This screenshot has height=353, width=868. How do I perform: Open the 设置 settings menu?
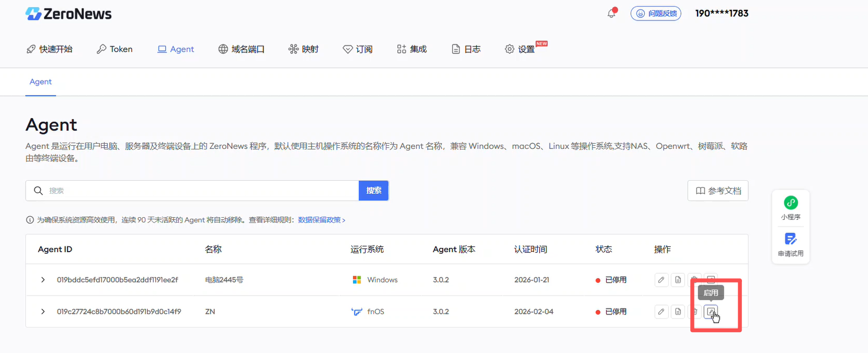pyautogui.click(x=520, y=49)
